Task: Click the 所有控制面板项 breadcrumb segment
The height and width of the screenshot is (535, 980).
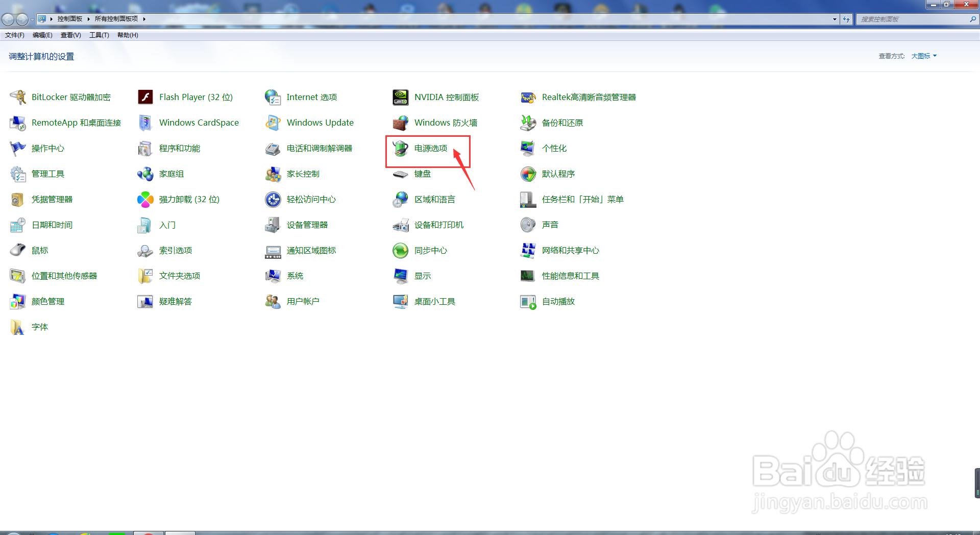Action: tap(116, 19)
